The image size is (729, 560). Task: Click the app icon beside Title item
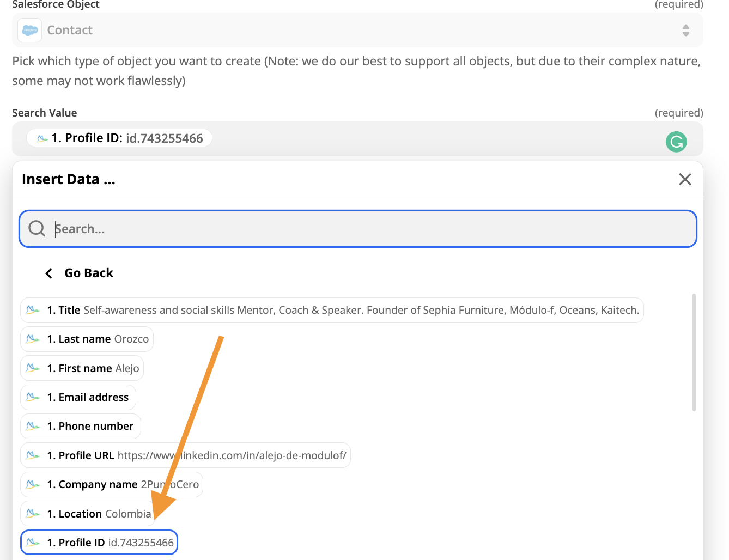tap(33, 310)
